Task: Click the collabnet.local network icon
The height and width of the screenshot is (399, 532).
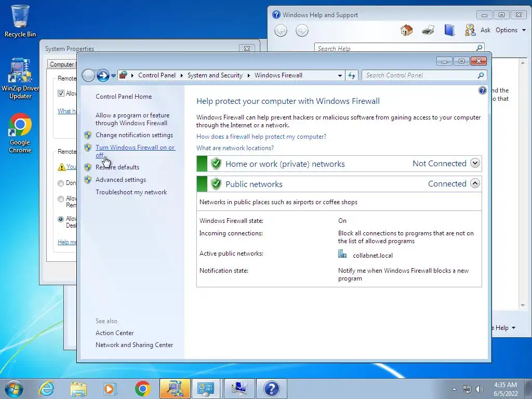Action: (x=342, y=254)
